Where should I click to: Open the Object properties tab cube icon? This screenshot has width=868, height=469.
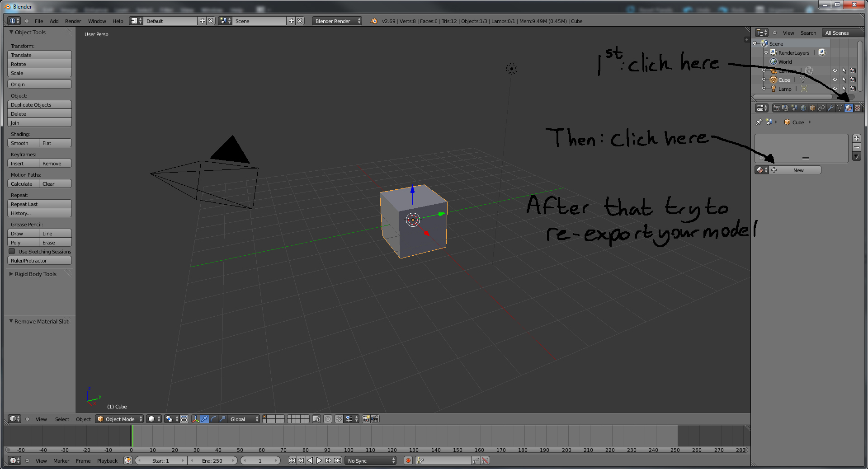click(x=812, y=108)
